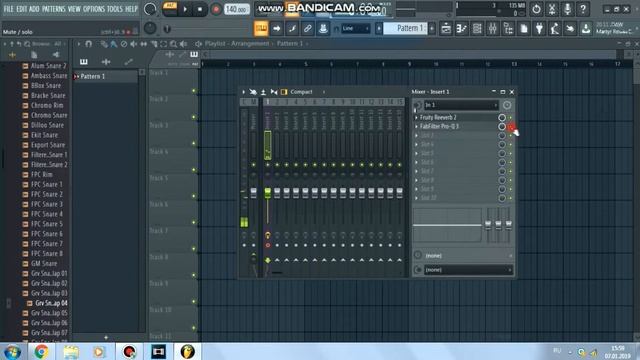The height and width of the screenshot is (360, 640).
Task: Toggle mixer Master track mute LED
Action: tap(253, 165)
